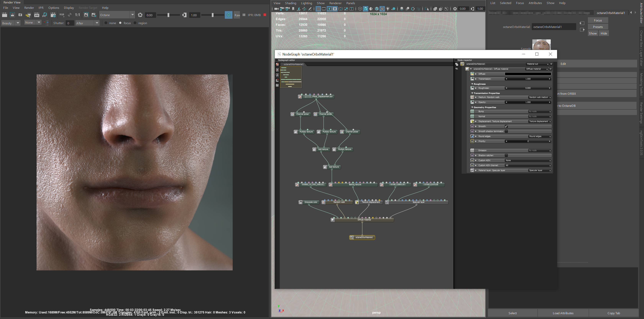Pause the IPR render
Image resolution: width=644 pixels, height=319 pixels.
244,15
